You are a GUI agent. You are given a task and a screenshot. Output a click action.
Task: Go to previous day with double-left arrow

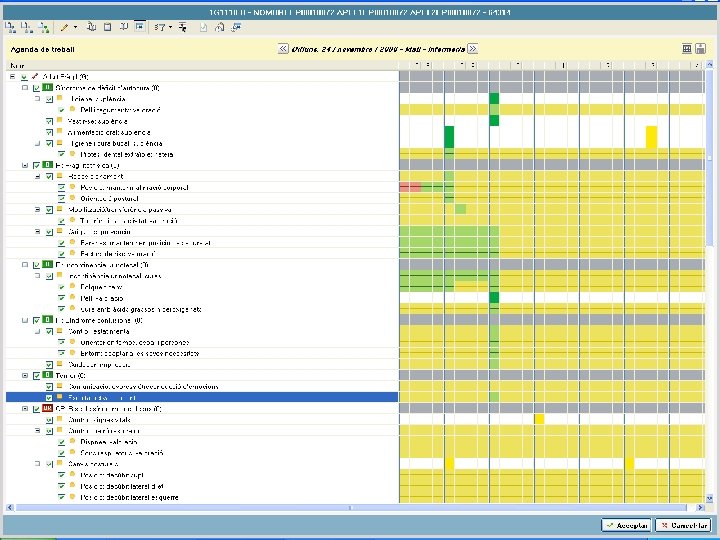point(284,49)
